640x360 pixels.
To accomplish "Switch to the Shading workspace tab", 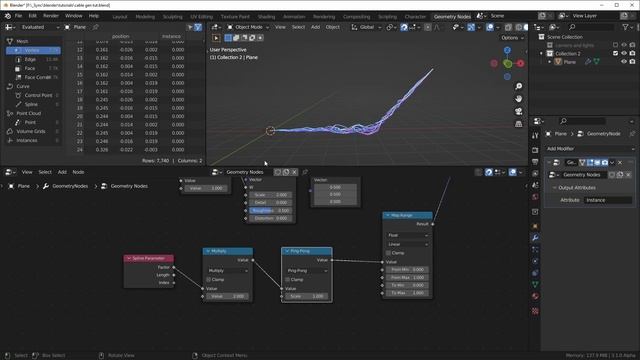I will pos(267,17).
